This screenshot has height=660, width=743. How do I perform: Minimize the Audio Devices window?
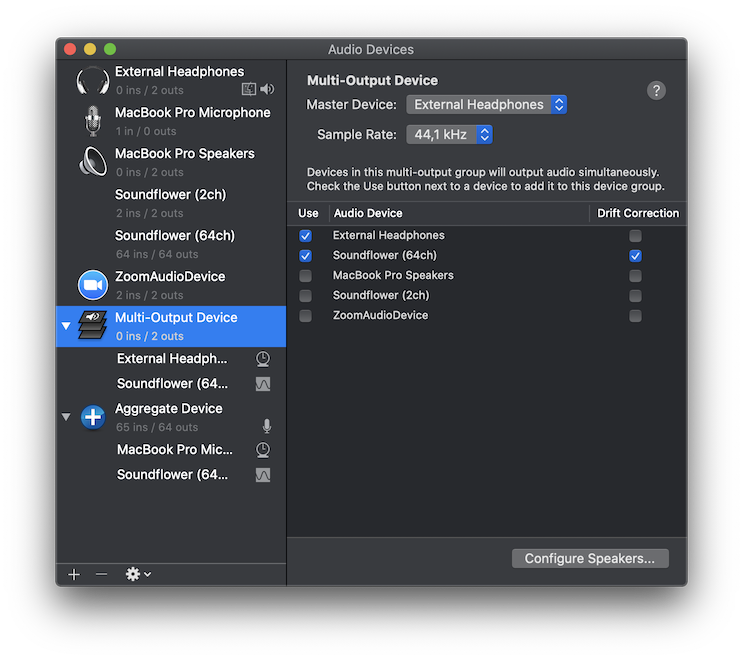click(x=90, y=49)
